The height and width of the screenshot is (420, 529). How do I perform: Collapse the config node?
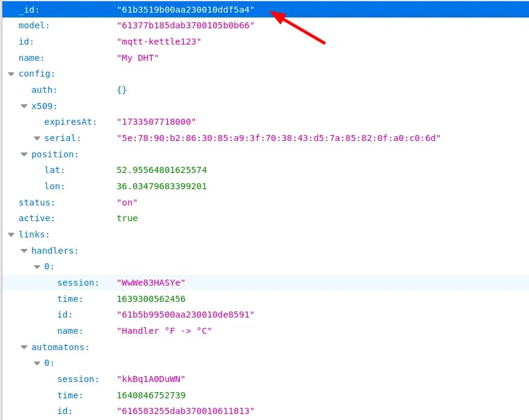[11, 74]
